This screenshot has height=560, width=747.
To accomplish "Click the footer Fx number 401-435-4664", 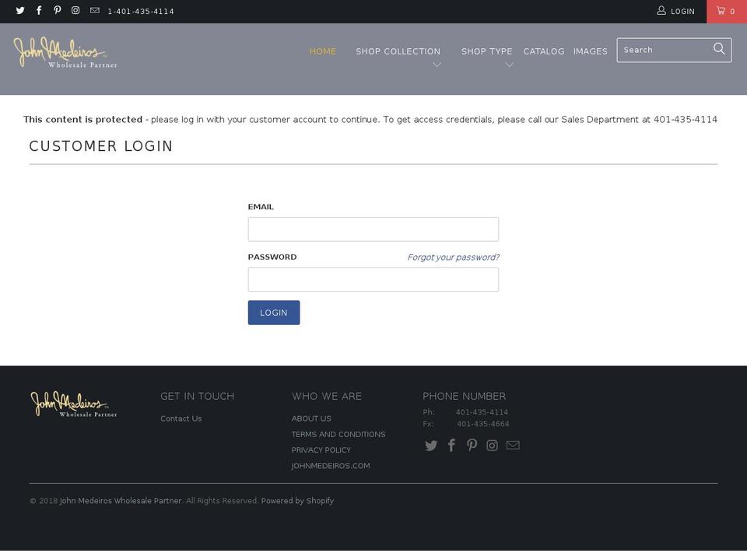I will [483, 424].
